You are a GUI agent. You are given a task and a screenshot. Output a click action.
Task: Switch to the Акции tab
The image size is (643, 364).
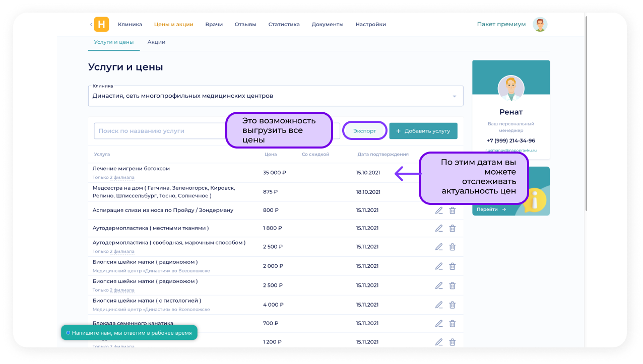tap(156, 42)
